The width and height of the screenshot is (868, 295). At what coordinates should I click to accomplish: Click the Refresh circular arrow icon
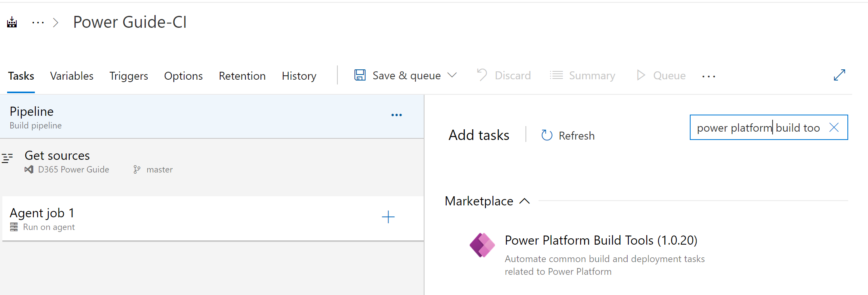[547, 136]
